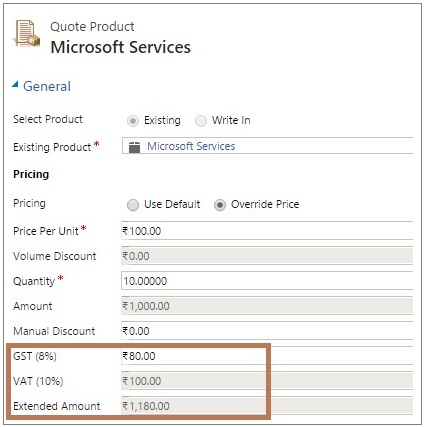The width and height of the screenshot is (425, 427).
Task: Click the Volume Discount field
Action: tap(267, 256)
